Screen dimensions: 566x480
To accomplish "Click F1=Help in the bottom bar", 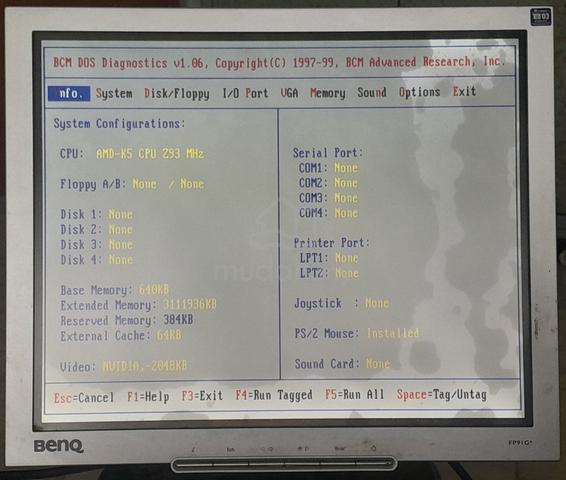I will (148, 397).
